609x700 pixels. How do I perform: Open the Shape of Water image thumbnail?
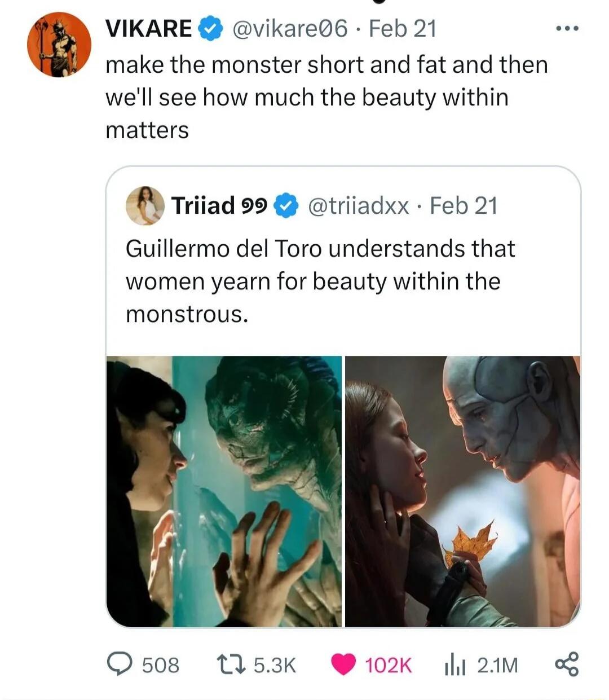(x=223, y=491)
